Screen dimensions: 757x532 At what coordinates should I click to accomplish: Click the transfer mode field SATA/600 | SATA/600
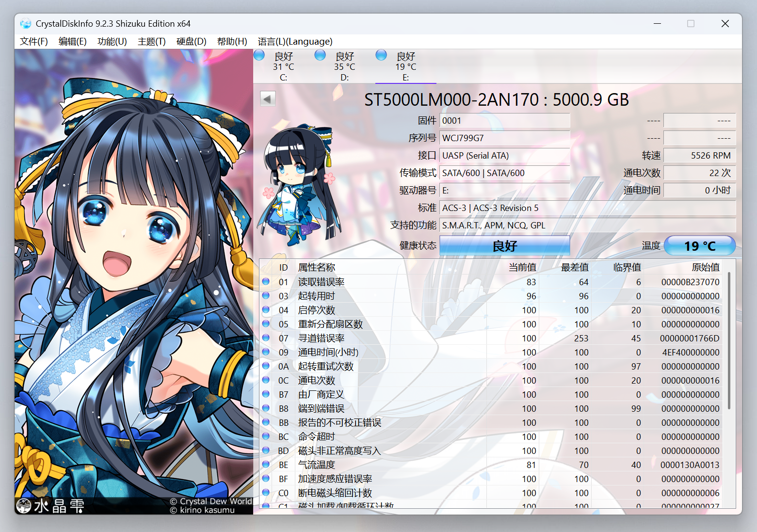pyautogui.click(x=505, y=173)
